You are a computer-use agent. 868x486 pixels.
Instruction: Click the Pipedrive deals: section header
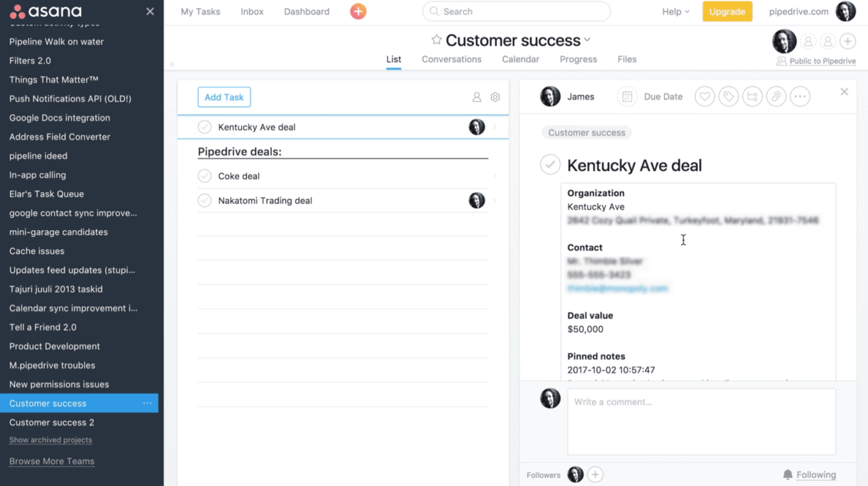point(239,151)
